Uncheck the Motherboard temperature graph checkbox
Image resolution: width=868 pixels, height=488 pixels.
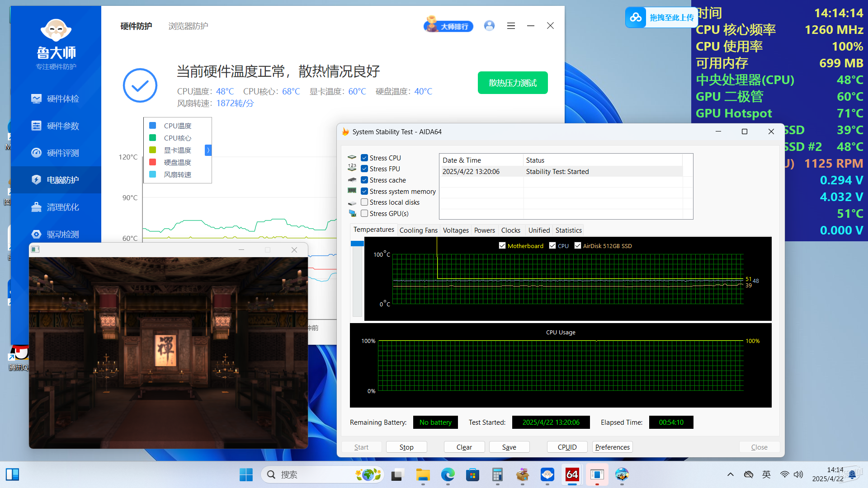click(x=502, y=245)
